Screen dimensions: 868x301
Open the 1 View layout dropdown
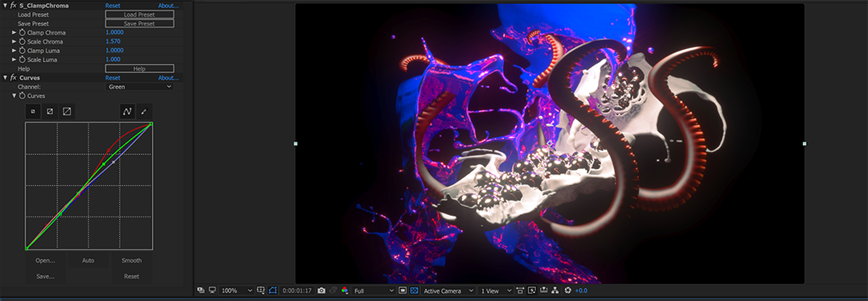pyautogui.click(x=496, y=291)
